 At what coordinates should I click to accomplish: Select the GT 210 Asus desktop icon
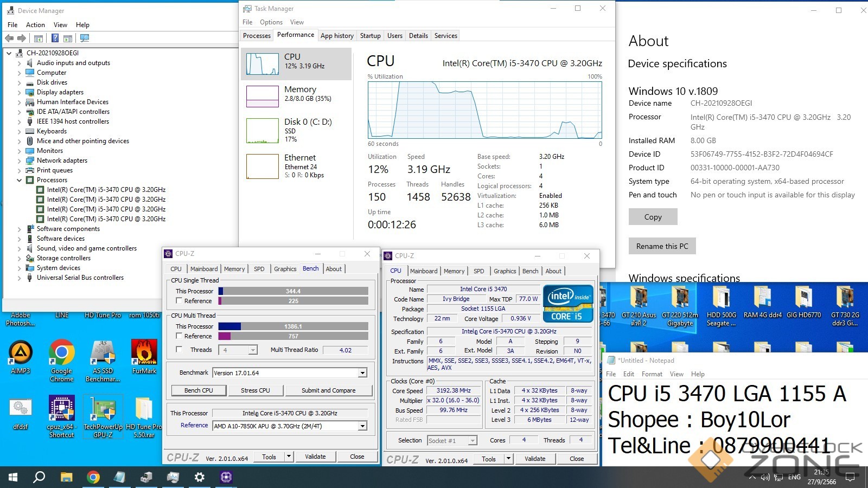[639, 306]
